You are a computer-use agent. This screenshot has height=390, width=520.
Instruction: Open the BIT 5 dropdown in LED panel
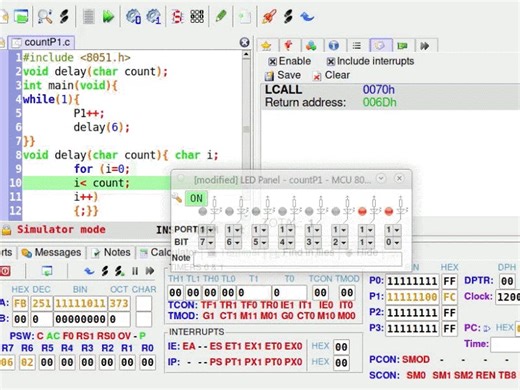click(x=260, y=242)
